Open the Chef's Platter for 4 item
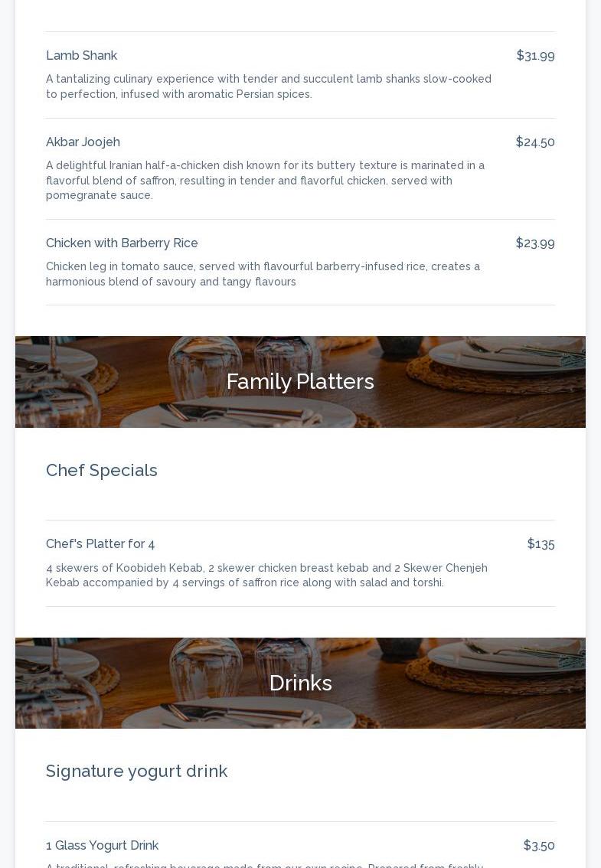 pyautogui.click(x=100, y=544)
